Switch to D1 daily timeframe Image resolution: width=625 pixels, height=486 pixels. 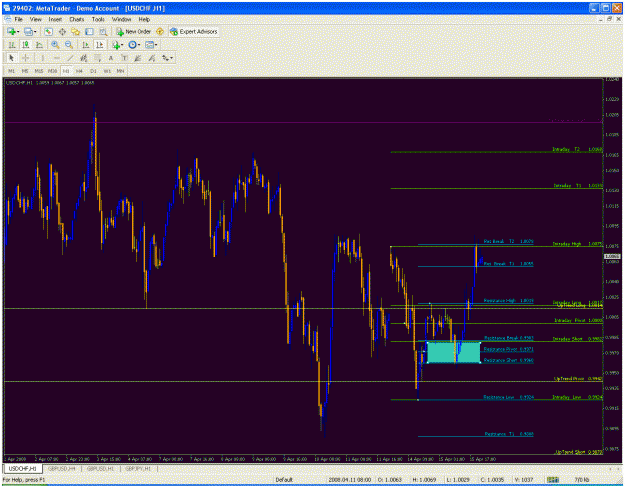(93, 71)
